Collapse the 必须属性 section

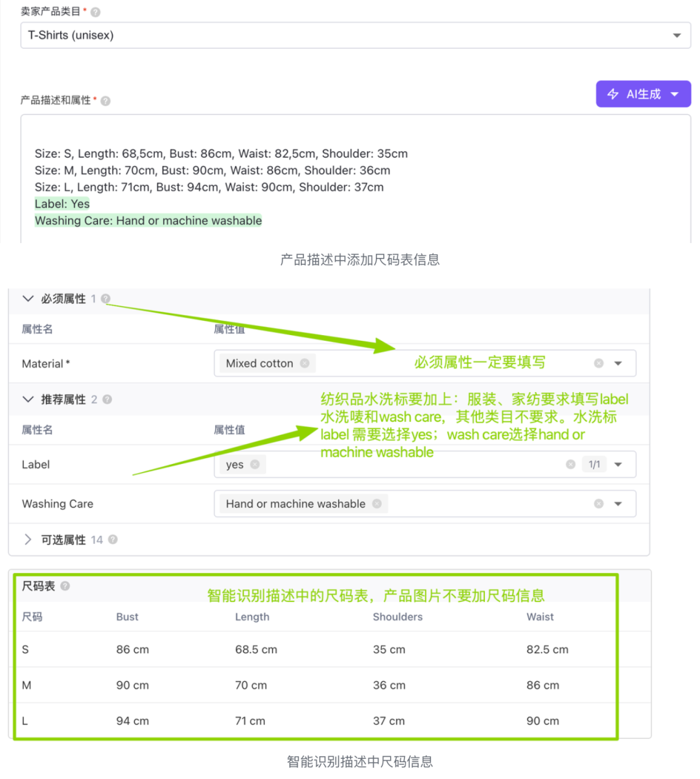[28, 299]
